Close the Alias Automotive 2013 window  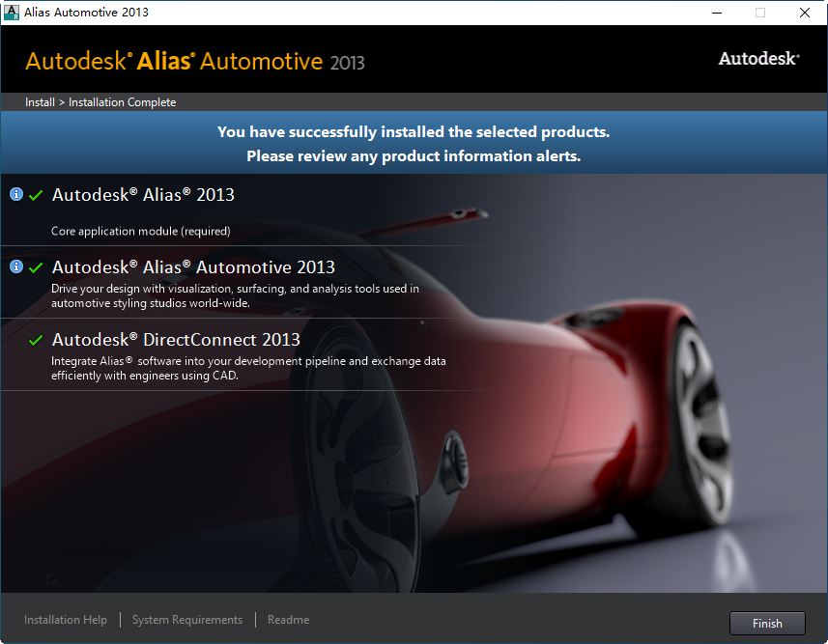805,13
